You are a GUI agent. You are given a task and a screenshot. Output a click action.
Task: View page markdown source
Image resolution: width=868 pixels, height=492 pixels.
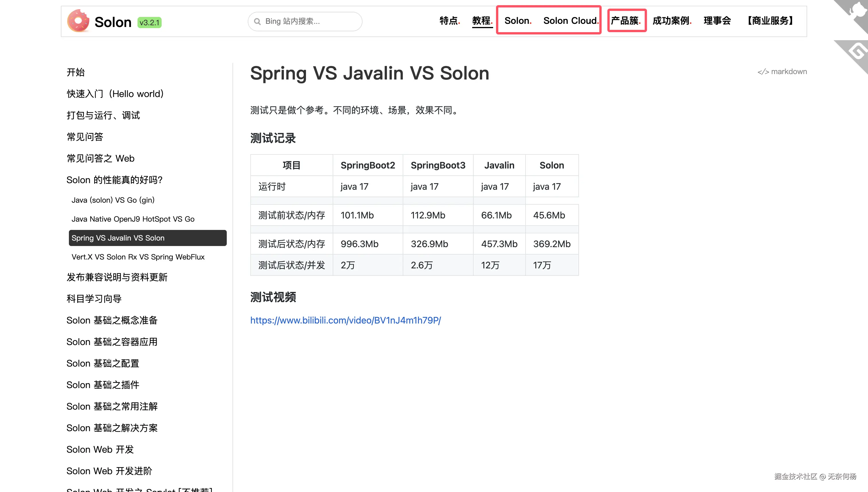point(782,72)
